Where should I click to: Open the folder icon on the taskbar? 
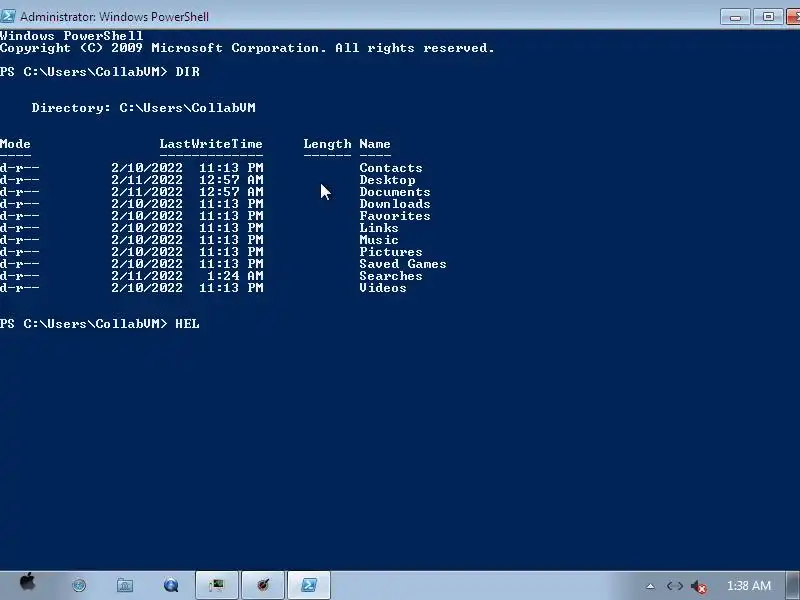coord(124,585)
